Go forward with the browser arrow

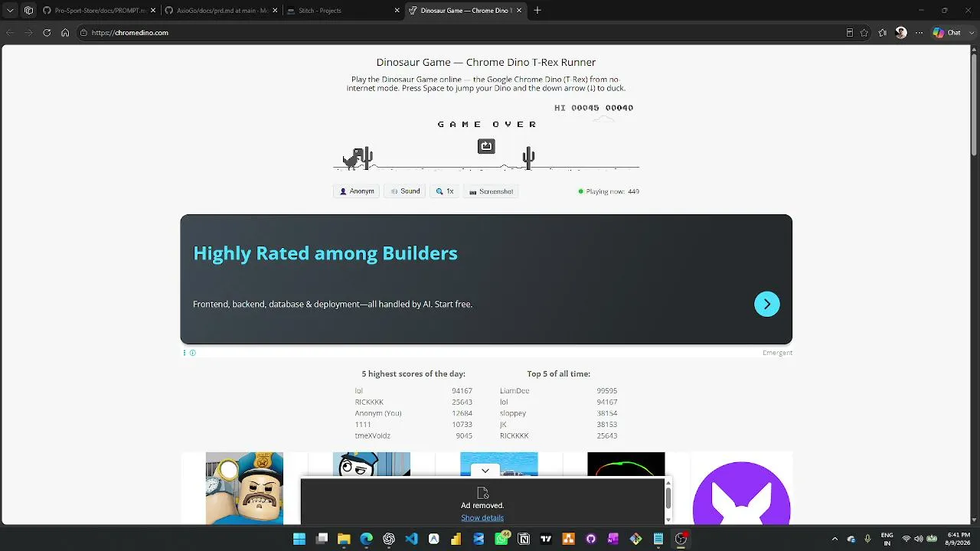[28, 33]
